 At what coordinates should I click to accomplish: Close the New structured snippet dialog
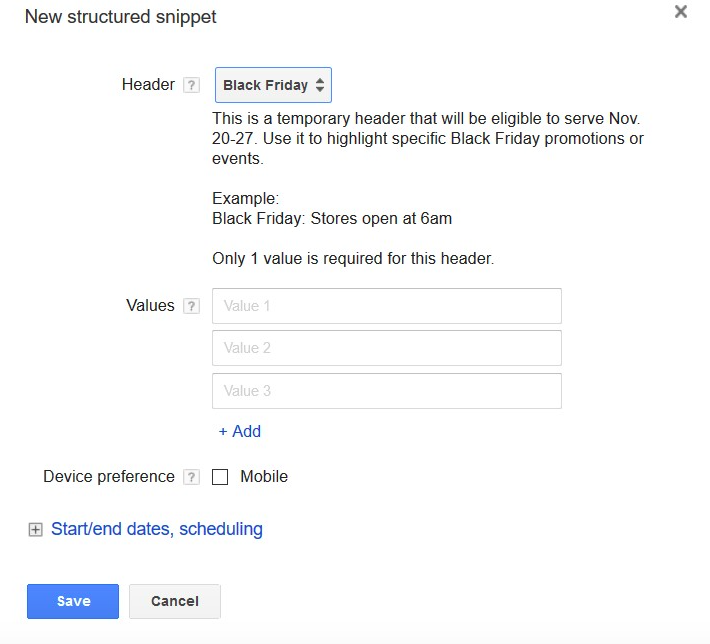[681, 12]
